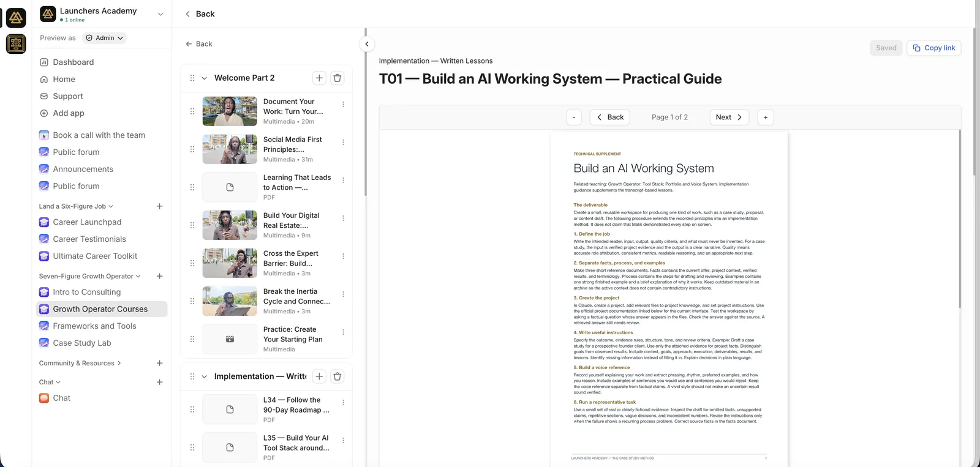The width and height of the screenshot is (980, 467).
Task: Open Document Your Work lesson thumbnail
Action: coord(230,111)
